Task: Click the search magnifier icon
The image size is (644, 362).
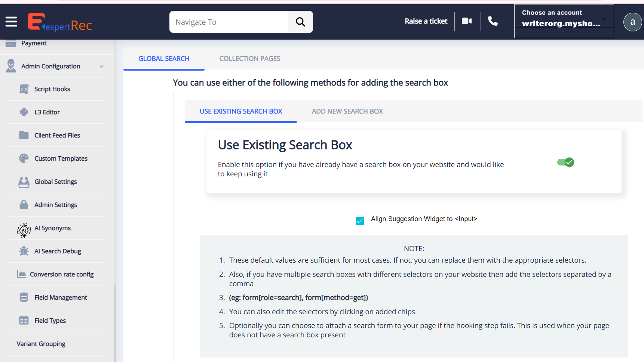Action: (x=300, y=22)
